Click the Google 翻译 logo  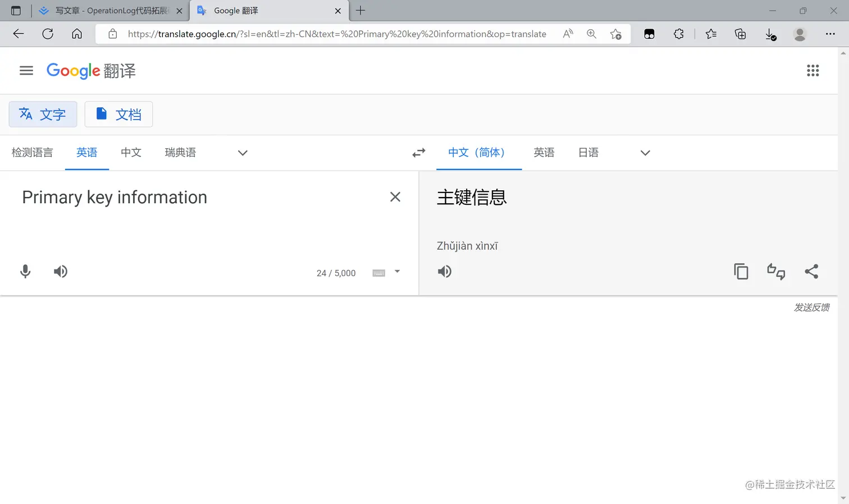[x=91, y=71]
